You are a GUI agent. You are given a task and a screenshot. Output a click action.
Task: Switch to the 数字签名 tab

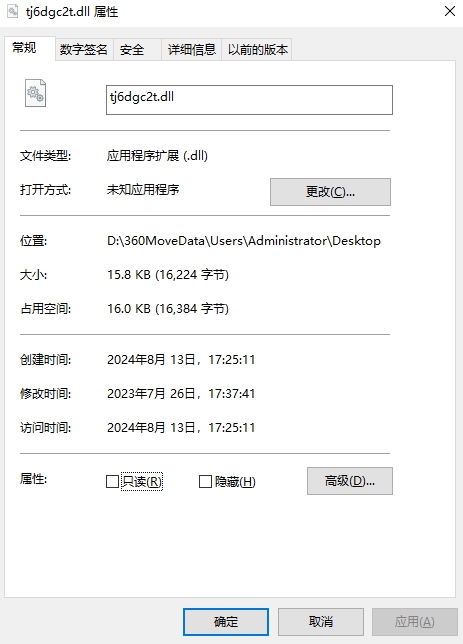[x=84, y=50]
